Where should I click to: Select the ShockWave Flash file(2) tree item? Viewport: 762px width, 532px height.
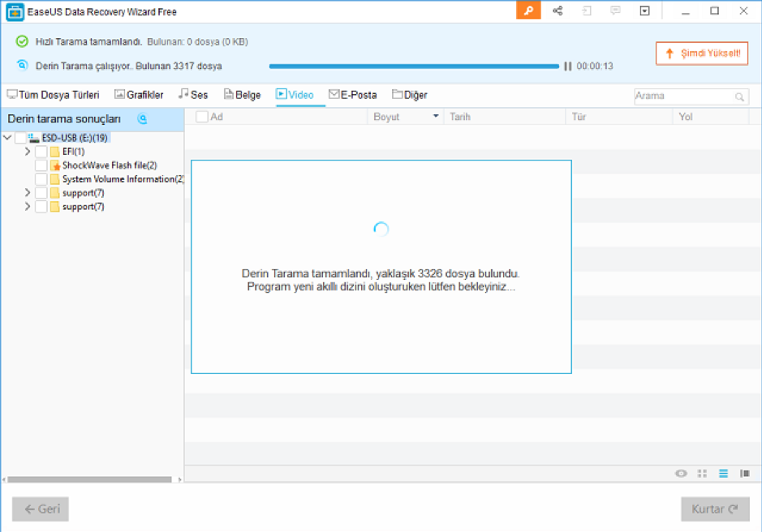(x=110, y=165)
